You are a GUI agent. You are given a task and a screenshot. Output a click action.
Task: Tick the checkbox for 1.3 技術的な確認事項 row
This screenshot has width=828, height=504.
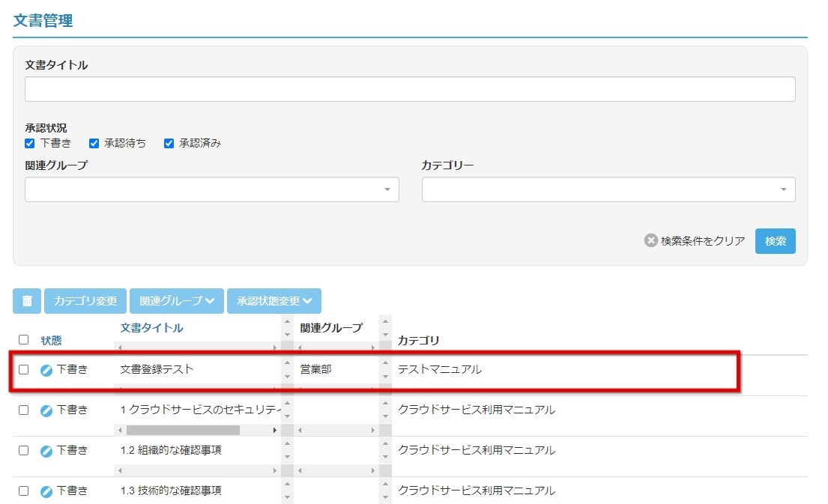pyautogui.click(x=23, y=491)
